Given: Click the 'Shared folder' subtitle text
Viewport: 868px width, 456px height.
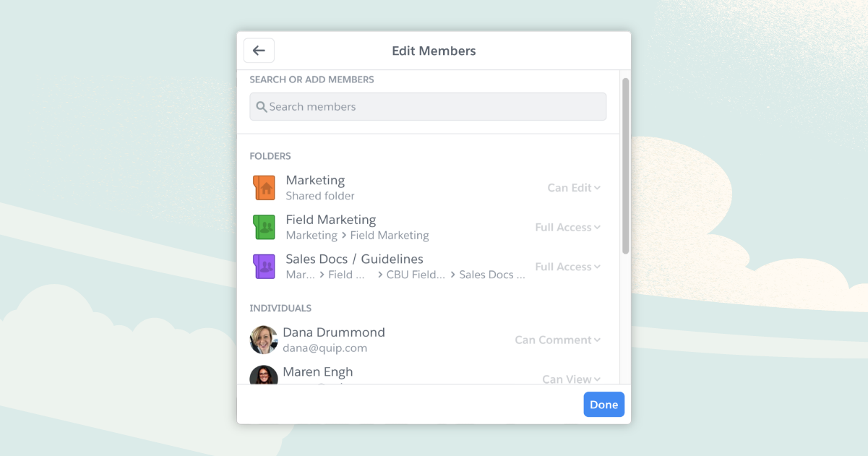Looking at the screenshot, I should (x=320, y=196).
